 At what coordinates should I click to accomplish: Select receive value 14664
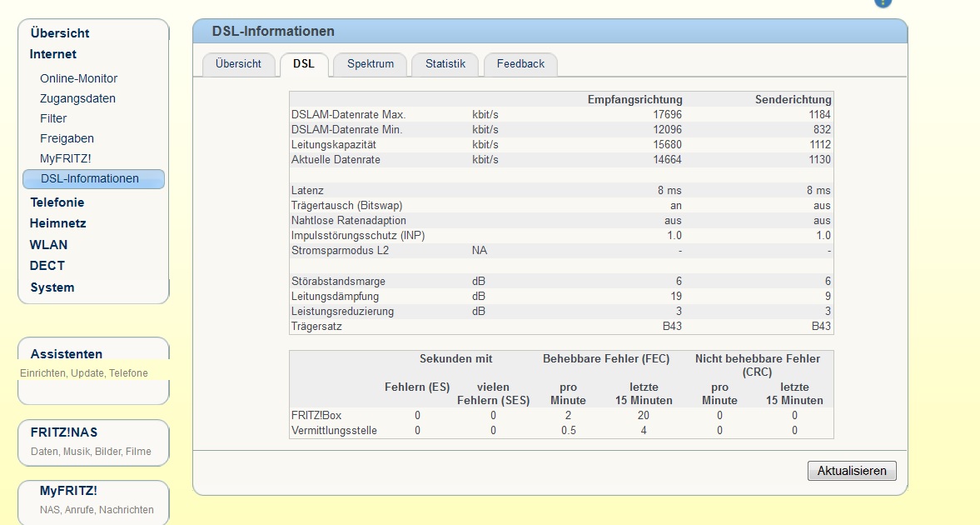668,159
